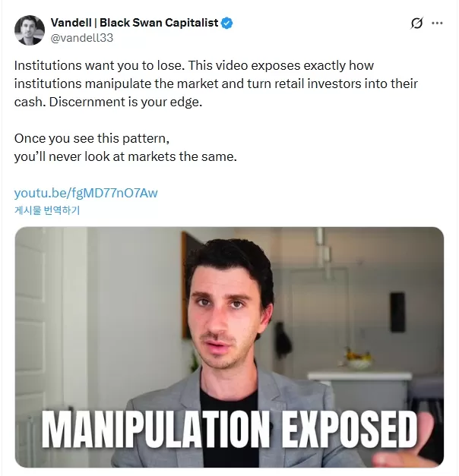Click the line "Once you see this pattern,"
The image size is (459, 476).
click(92, 138)
